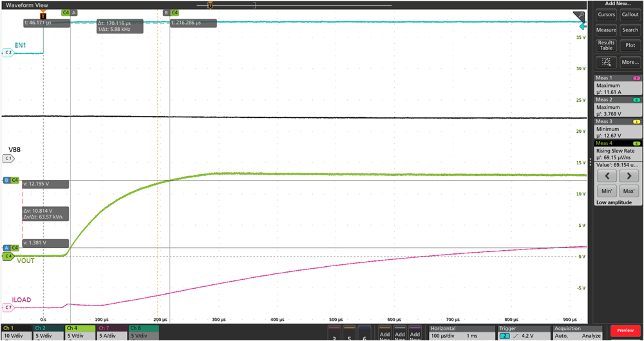Toggle the Ch 8 channel badge

click(143, 333)
